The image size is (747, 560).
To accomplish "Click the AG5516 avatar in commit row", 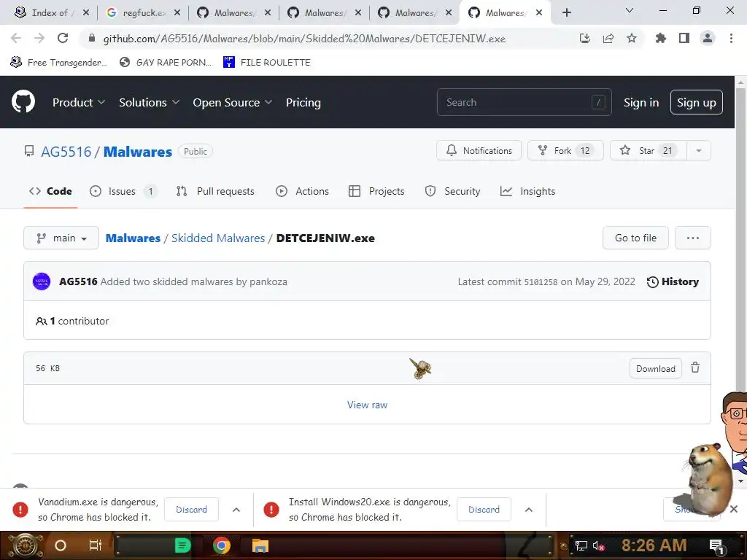I will click(x=42, y=281).
